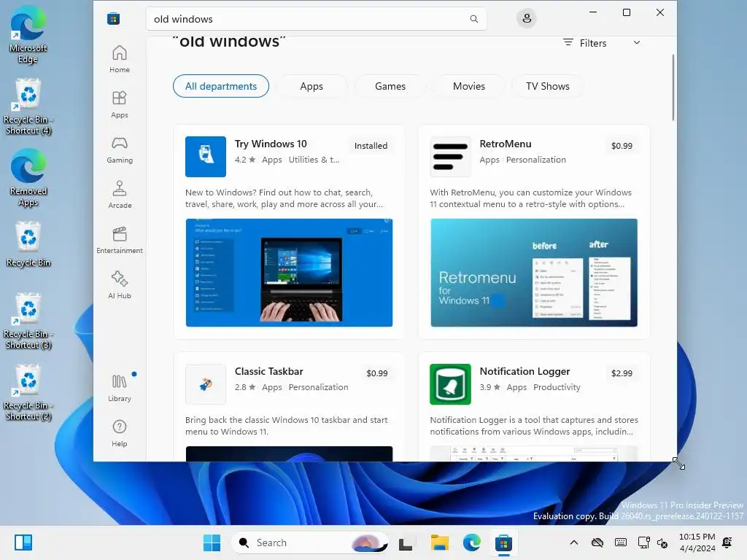Open Help in the Store sidebar
This screenshot has height=560, width=747.
(119, 433)
